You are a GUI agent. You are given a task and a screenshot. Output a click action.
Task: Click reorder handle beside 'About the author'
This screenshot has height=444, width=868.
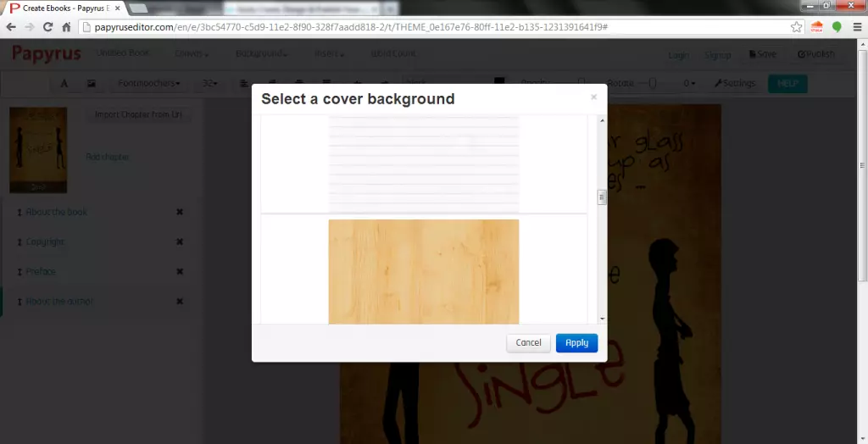(x=19, y=302)
